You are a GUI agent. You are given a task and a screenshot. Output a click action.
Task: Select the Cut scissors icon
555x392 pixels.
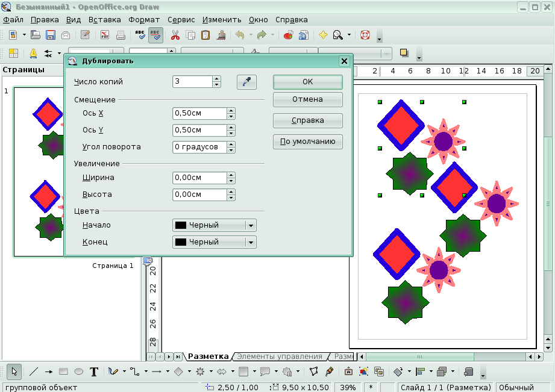tap(175, 35)
